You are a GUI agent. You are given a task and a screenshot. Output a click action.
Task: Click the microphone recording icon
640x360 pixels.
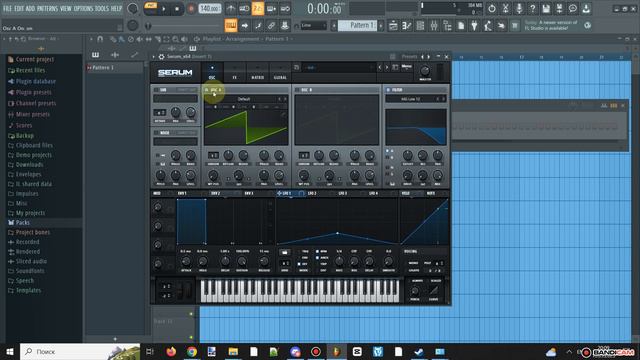(519, 9)
